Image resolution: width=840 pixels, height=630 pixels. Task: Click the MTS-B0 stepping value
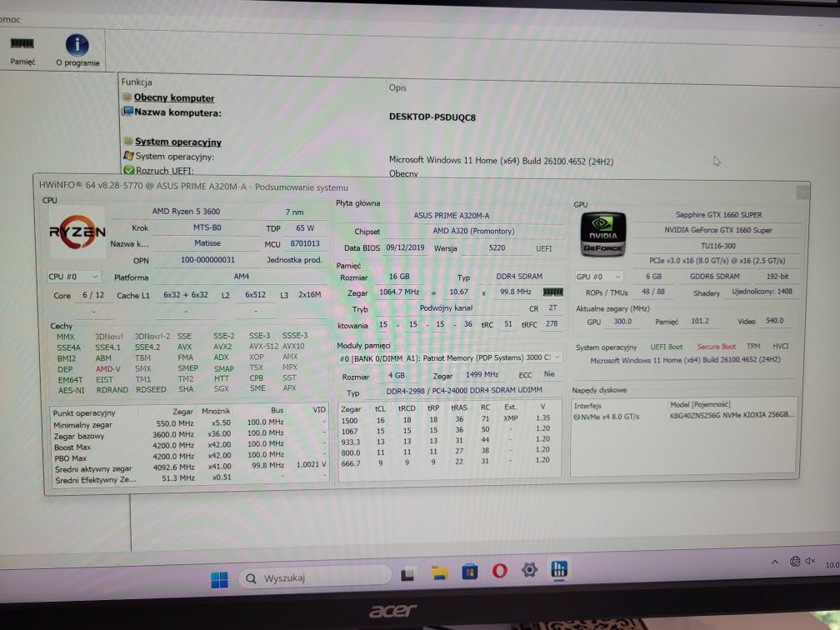click(x=207, y=227)
